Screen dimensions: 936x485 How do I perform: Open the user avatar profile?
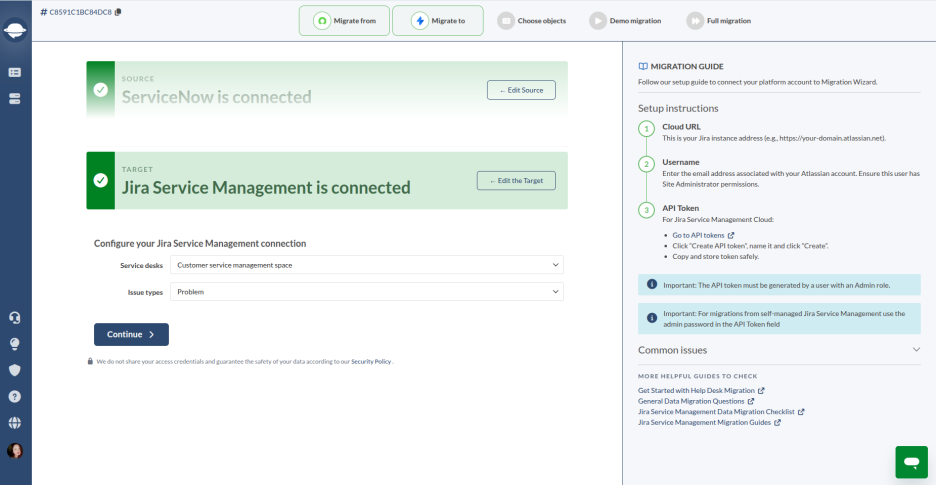(15, 451)
